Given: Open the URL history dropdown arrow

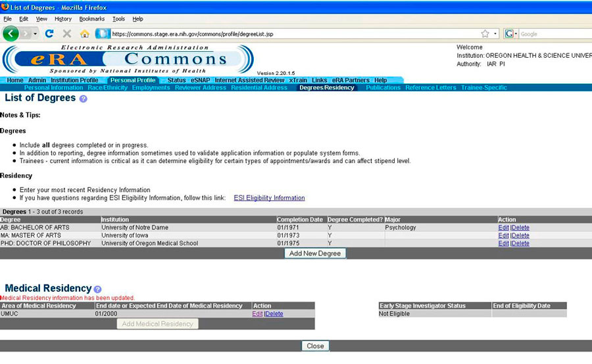Looking at the screenshot, I should (x=495, y=34).
